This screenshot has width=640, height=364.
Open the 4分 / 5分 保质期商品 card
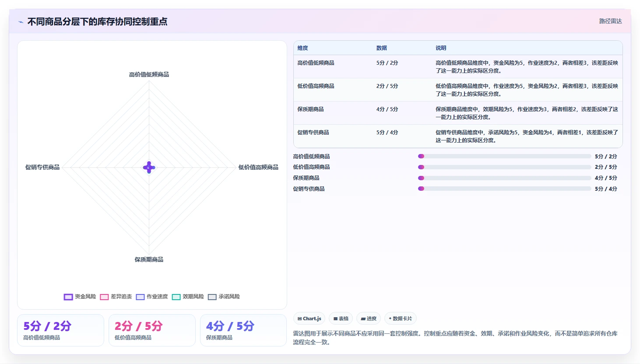pos(243,330)
